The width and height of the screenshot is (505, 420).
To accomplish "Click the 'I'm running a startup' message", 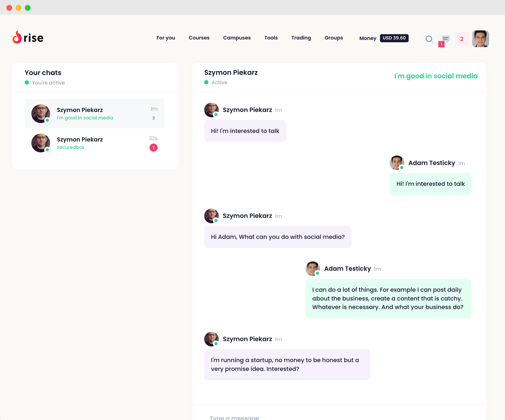I will 287,364.
